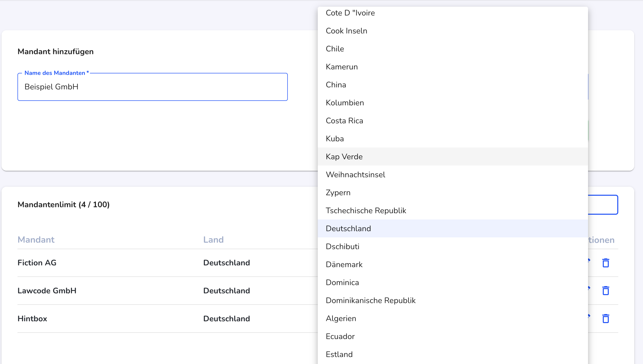Click the Mandant column header

click(36, 240)
